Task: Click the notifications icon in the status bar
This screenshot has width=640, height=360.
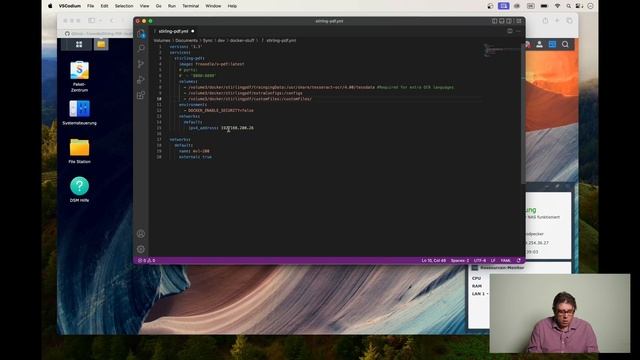Action: (519, 260)
